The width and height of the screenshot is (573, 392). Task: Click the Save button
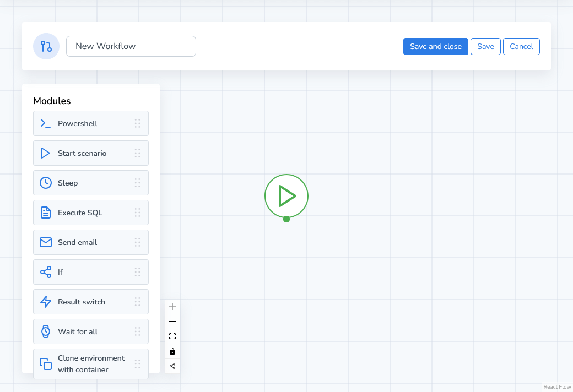485,46
